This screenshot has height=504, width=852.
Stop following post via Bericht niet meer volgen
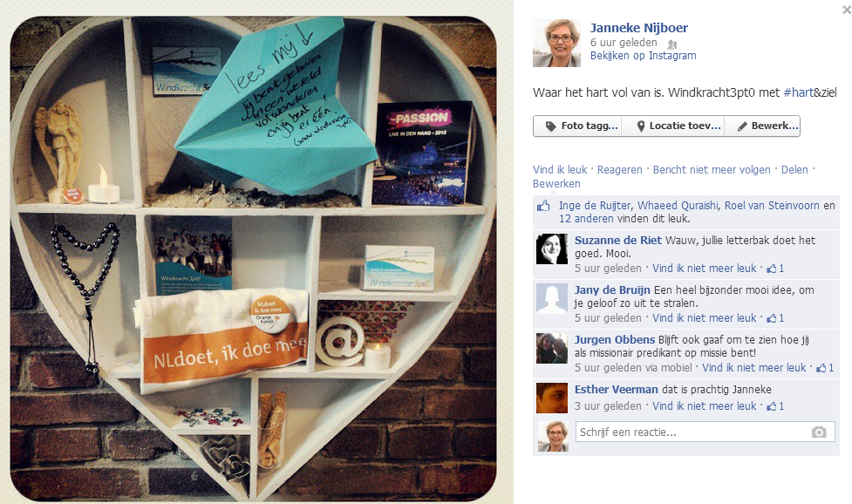pyautogui.click(x=712, y=170)
